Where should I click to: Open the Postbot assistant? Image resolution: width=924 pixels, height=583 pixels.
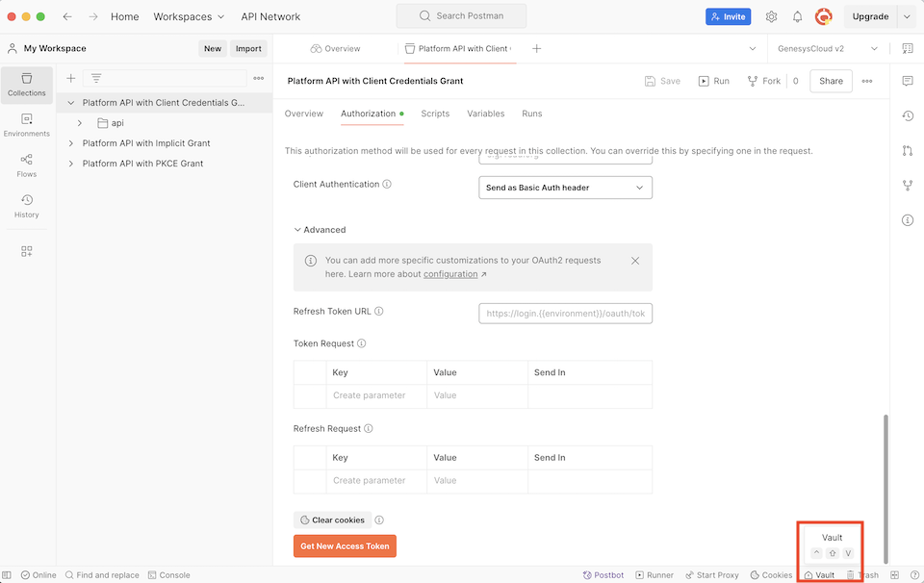[x=603, y=574]
